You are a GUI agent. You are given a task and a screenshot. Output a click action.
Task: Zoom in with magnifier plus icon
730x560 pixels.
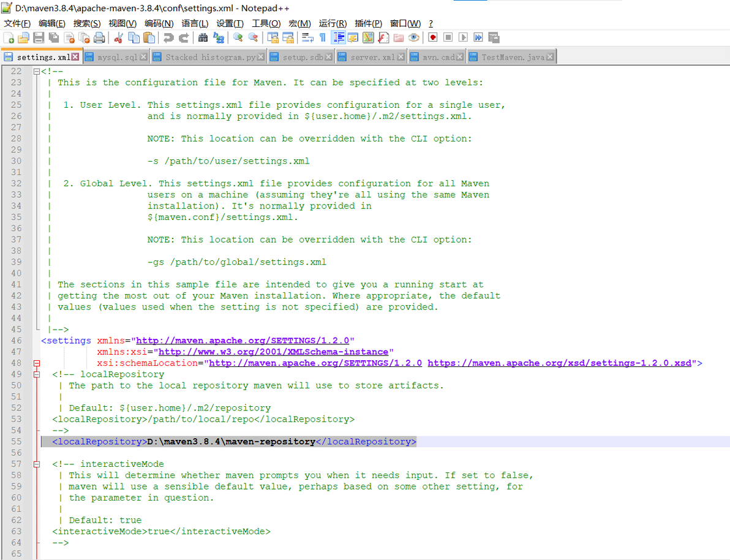[x=238, y=38]
